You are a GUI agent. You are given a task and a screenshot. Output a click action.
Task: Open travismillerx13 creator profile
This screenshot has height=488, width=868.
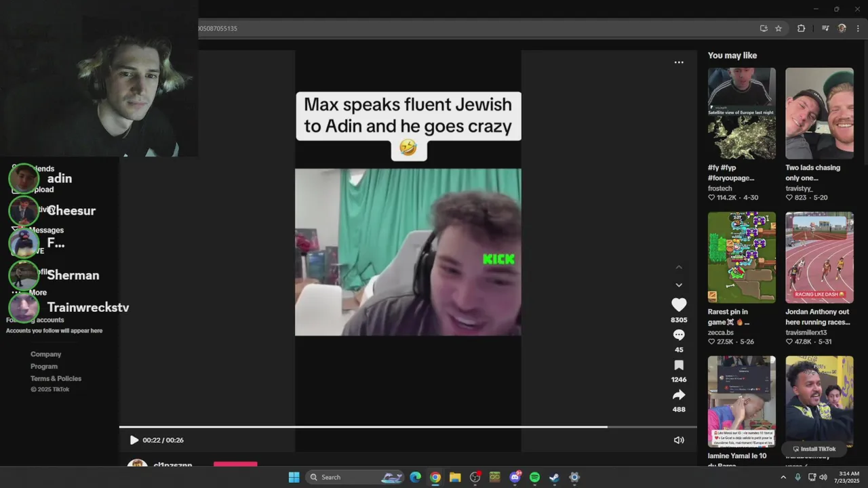(x=806, y=333)
